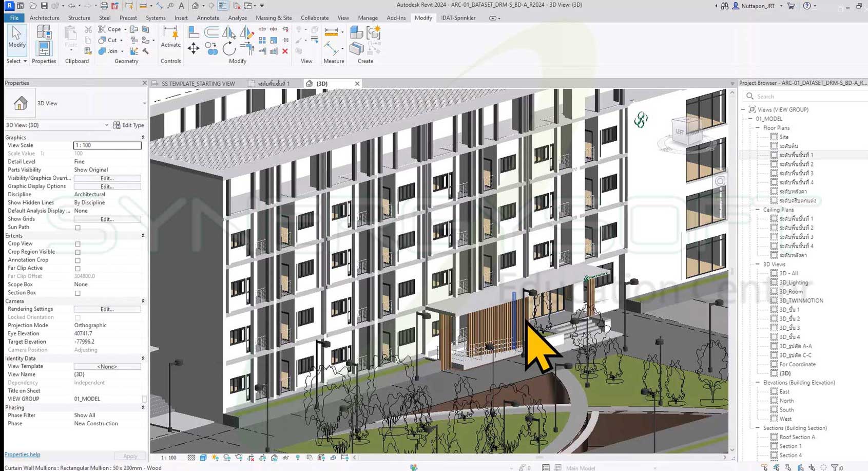Toggle the Crop View checkbox
The height and width of the screenshot is (471, 868).
click(78, 244)
